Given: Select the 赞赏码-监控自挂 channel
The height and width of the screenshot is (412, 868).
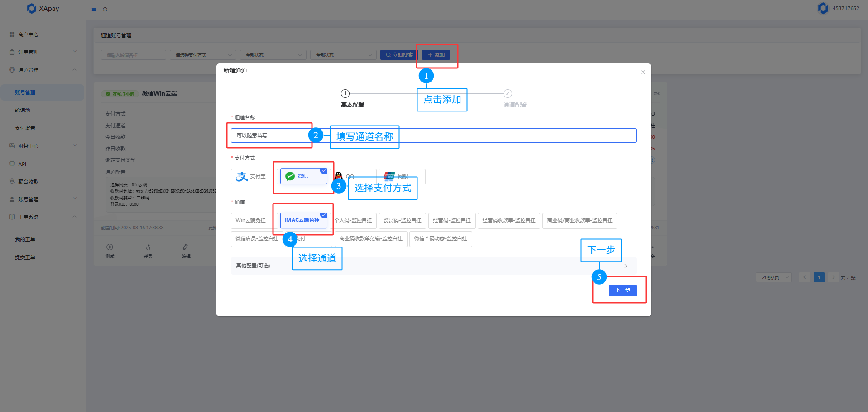Looking at the screenshot, I should 402,221.
